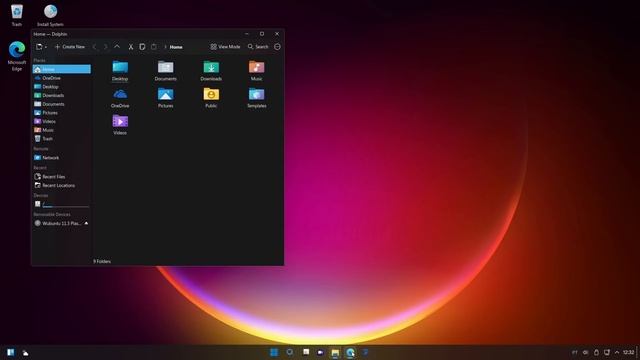Image resolution: width=640 pixels, height=360 pixels.
Task: Open the weather icon on the taskbar
Action: [x=25, y=353]
